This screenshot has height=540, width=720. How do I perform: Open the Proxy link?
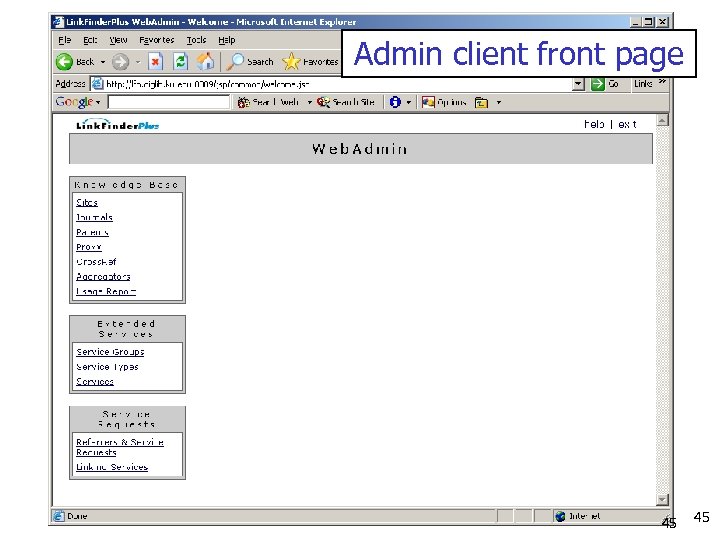89,247
